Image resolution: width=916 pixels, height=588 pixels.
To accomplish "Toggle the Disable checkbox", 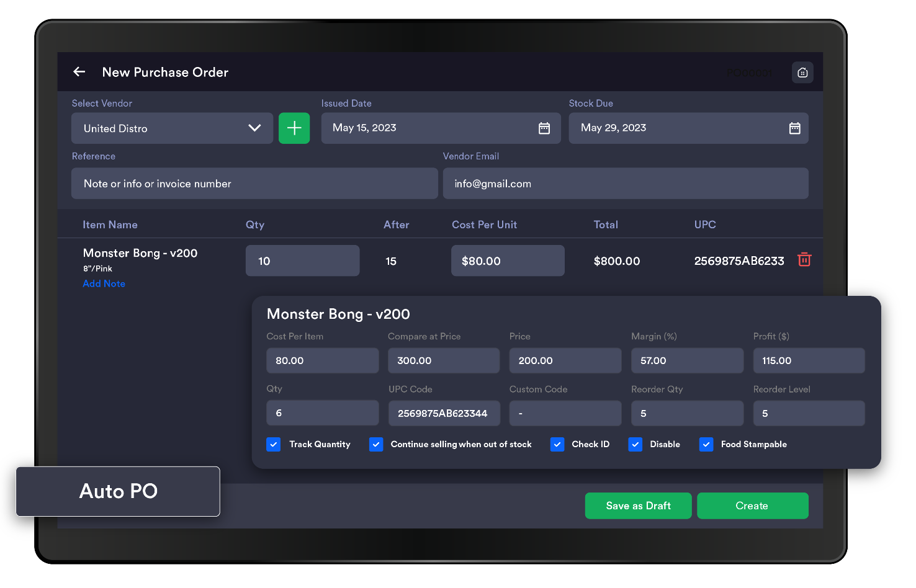I will 635,444.
